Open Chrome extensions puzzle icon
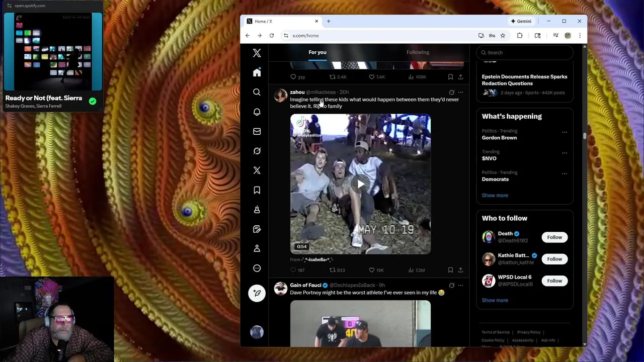Screen dimensions: 644x362 click(520, 36)
